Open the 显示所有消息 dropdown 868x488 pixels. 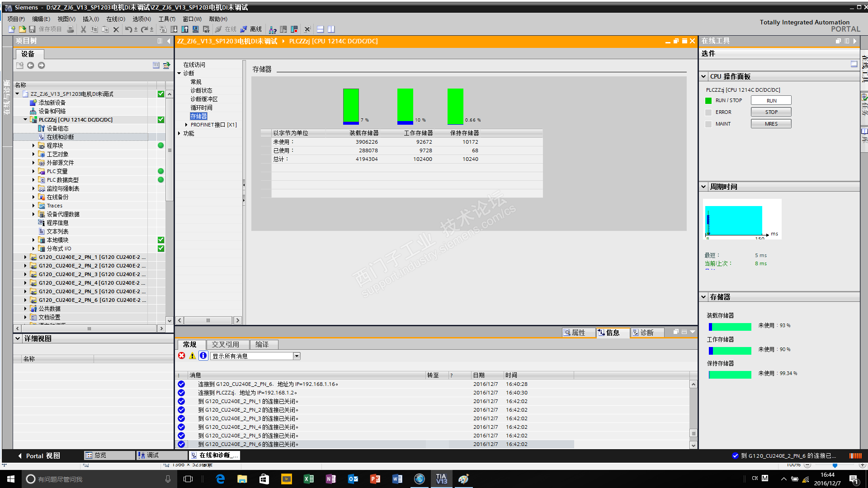pyautogui.click(x=297, y=356)
